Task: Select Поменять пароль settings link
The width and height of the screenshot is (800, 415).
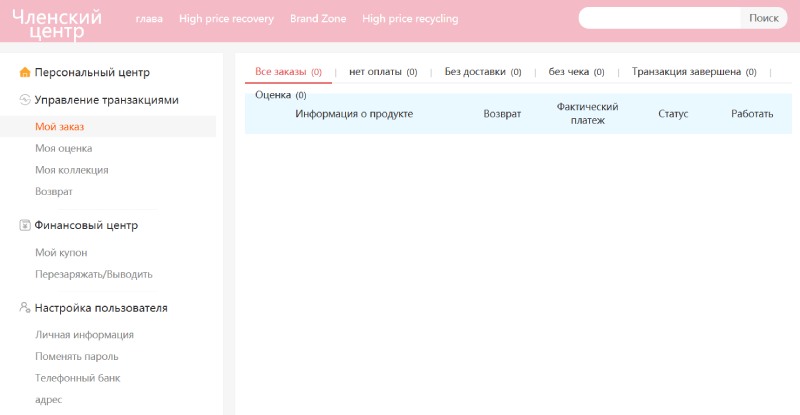Action: coord(76,356)
